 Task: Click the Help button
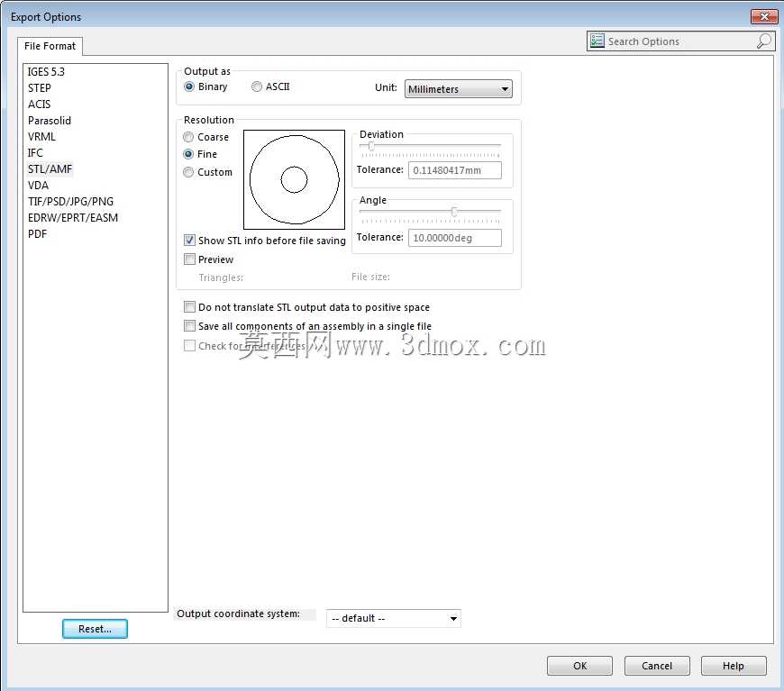click(x=734, y=666)
